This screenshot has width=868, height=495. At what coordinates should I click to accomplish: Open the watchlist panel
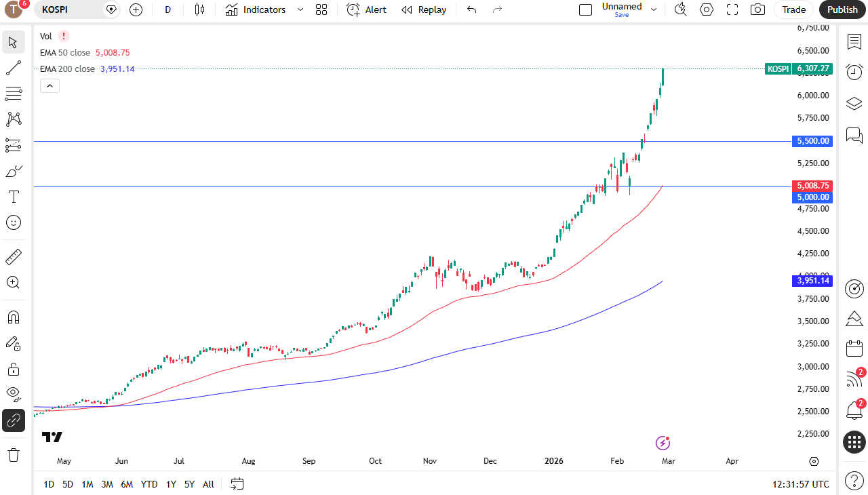coord(854,41)
